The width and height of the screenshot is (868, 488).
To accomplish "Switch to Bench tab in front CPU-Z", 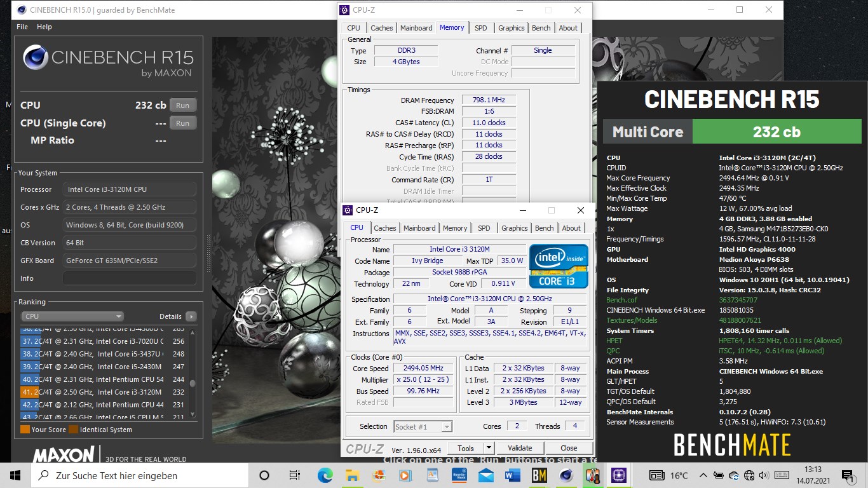I will tap(544, 228).
